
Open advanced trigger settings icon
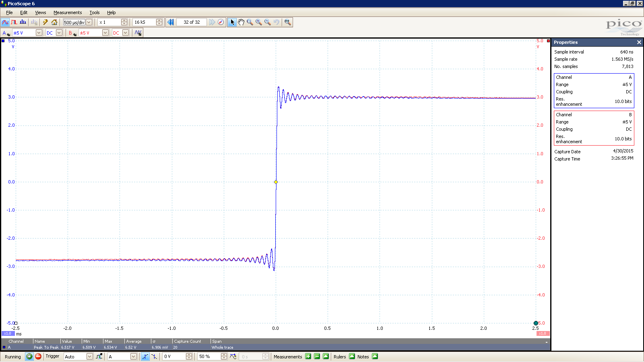[99, 356]
